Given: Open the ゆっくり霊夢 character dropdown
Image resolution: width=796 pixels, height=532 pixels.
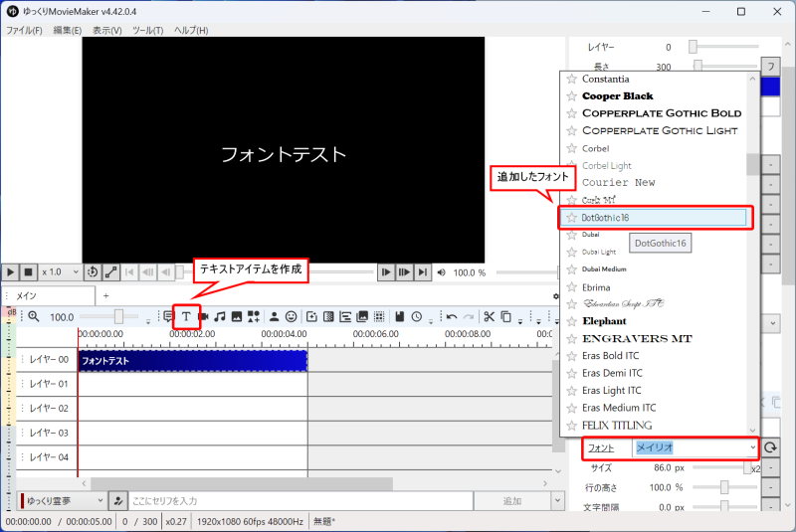Looking at the screenshot, I should (x=62, y=501).
